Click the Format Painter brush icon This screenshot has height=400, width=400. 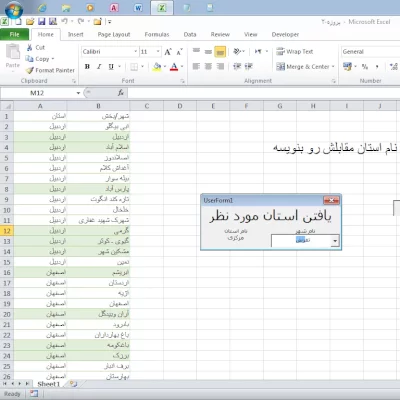(30, 70)
